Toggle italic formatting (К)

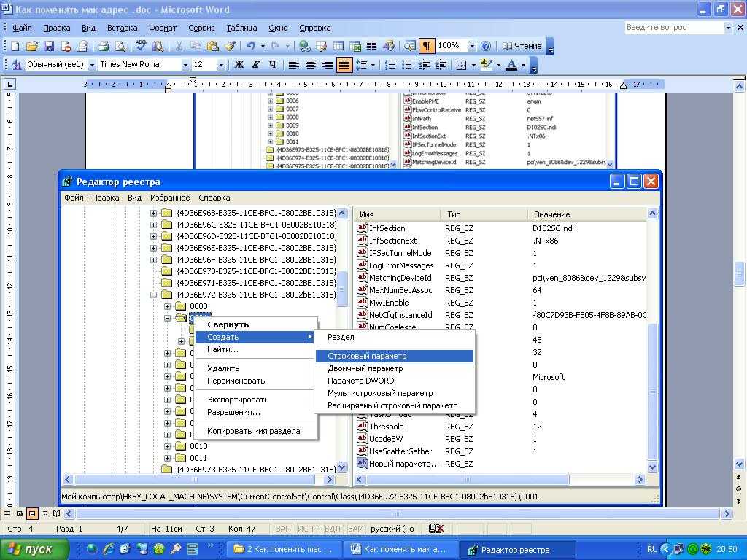tap(255, 65)
